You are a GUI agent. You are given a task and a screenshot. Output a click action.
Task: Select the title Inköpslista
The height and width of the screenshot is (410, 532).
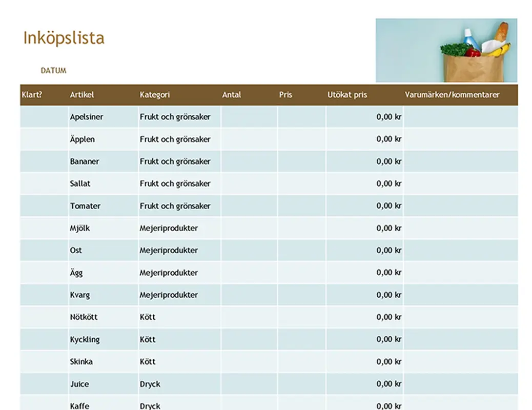[x=64, y=37]
